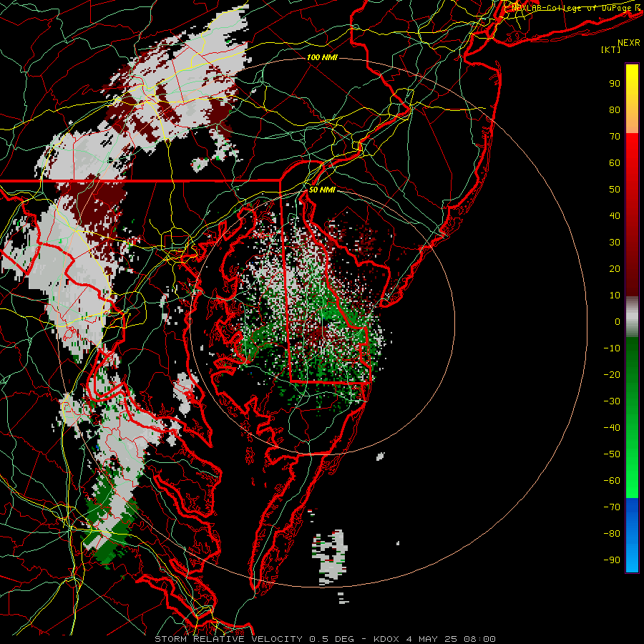Click the "STORM RELATIVE VELOCITY 0.5 DEG" product title
Screen dimensions: 644x644
point(254,639)
